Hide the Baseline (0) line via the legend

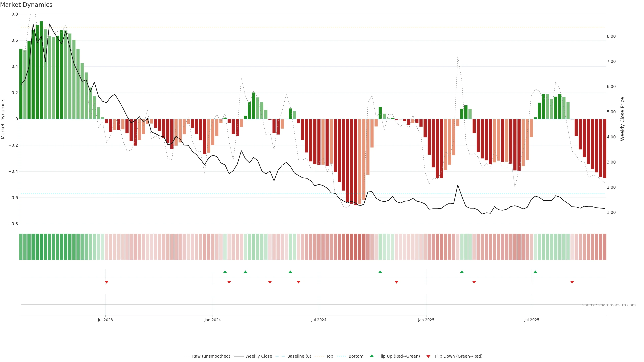[x=299, y=356]
